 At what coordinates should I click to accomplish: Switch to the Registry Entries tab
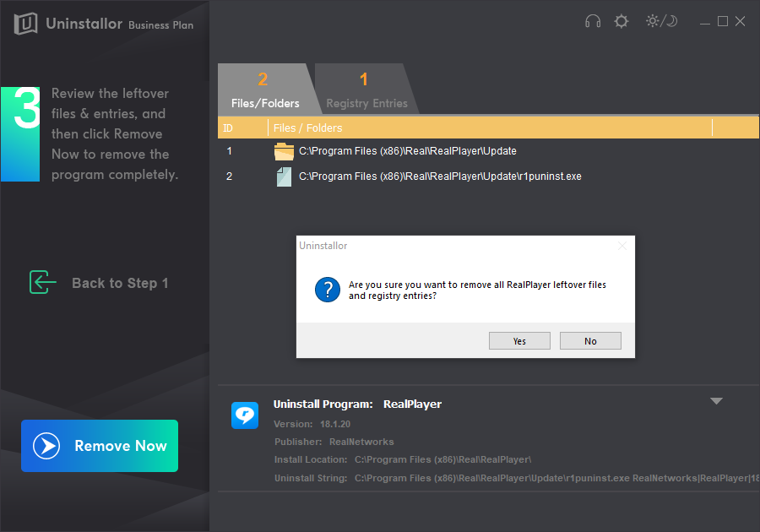pyautogui.click(x=366, y=90)
